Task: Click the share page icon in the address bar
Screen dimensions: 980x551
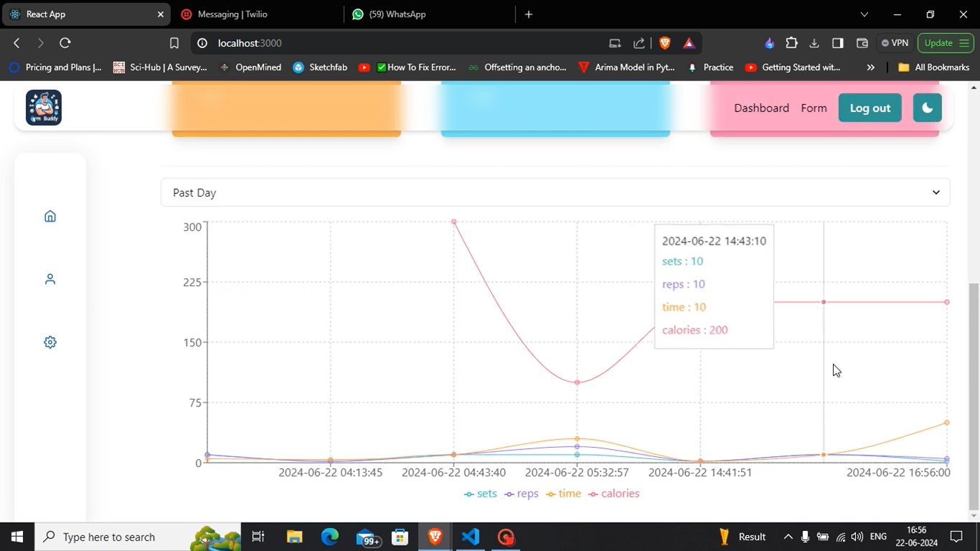Action: [x=639, y=43]
